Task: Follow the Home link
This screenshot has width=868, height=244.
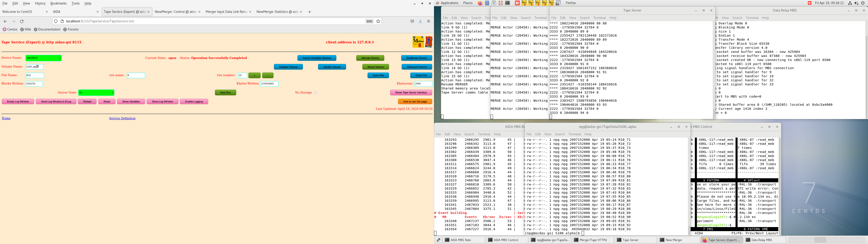Action: 6,118
